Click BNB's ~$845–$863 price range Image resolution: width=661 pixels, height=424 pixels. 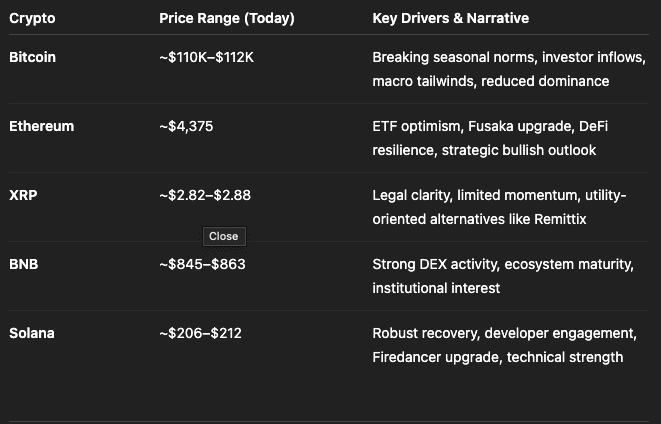(202, 264)
